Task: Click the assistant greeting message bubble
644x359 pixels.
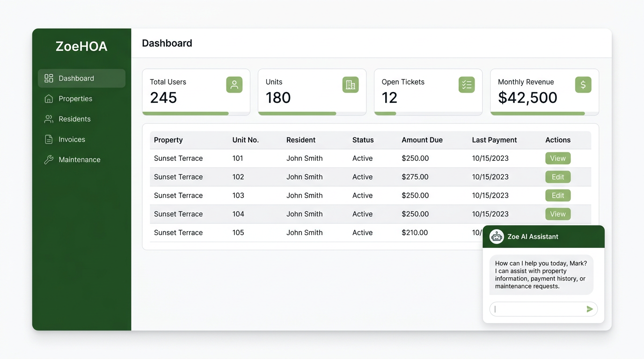Action: pyautogui.click(x=542, y=275)
